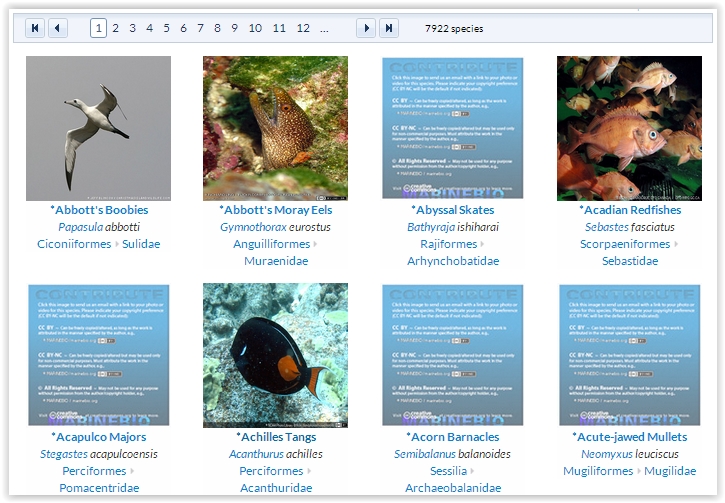
Task: Go to page 12 of results
Action: pos(303,28)
